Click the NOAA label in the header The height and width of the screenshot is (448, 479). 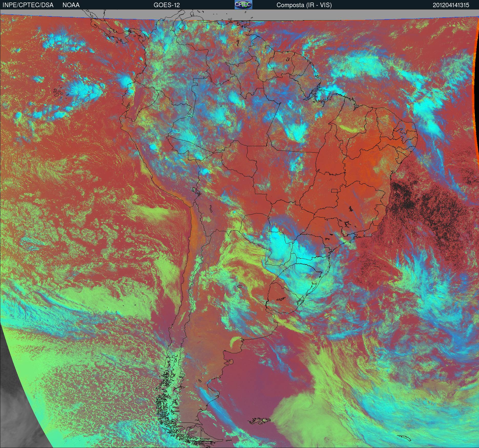(x=71, y=5)
